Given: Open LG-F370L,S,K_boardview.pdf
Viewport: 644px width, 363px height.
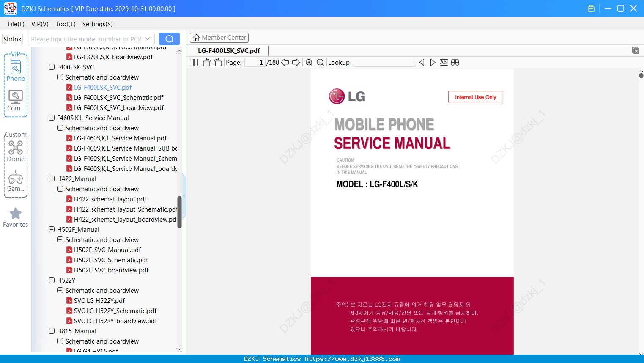Looking at the screenshot, I should click(113, 57).
